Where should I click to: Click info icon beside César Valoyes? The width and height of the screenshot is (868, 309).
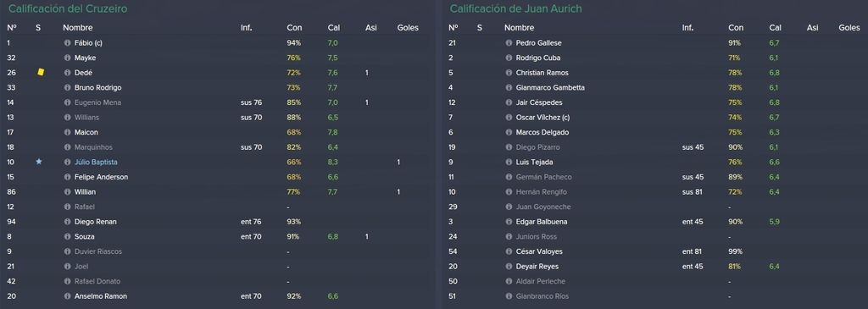coord(509,251)
